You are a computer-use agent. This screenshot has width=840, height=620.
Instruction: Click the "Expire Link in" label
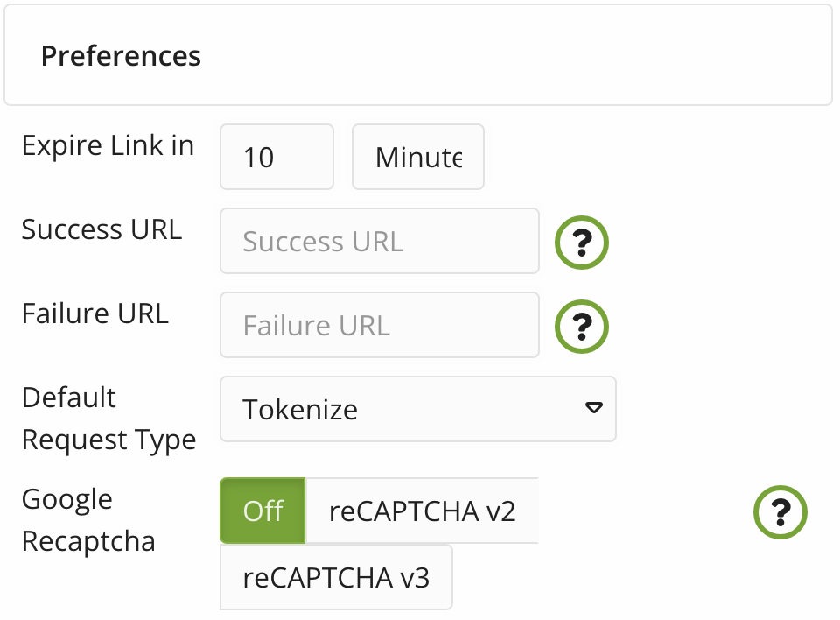point(108,145)
